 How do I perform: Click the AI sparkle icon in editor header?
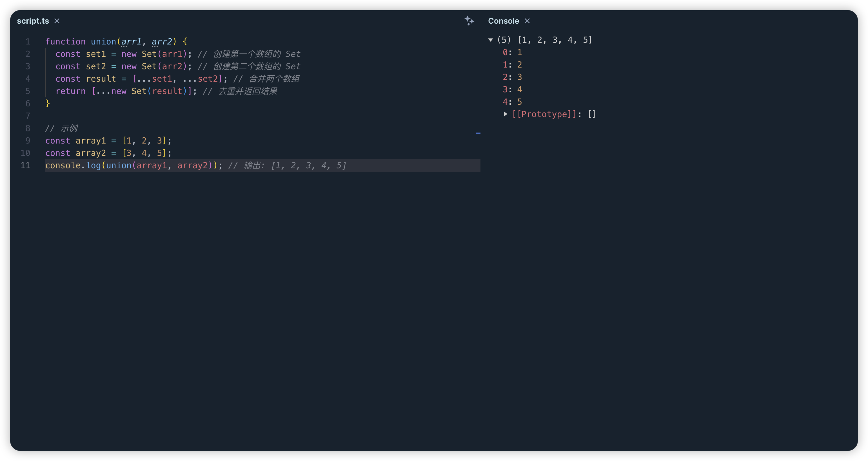(x=469, y=21)
